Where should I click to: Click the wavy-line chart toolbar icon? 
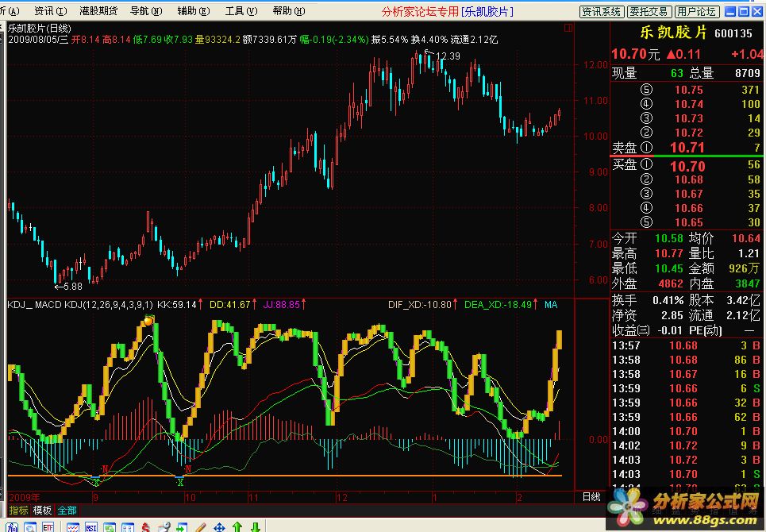point(73,527)
